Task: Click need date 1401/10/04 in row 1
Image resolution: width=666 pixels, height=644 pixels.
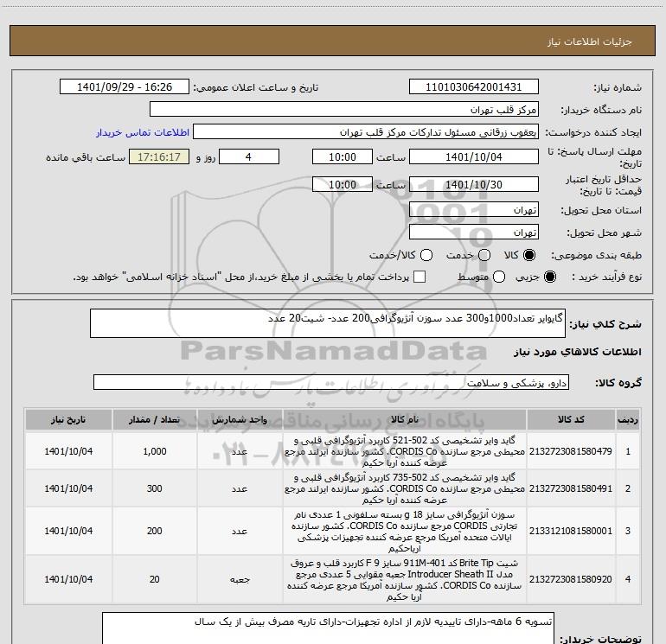Action: pyautogui.click(x=68, y=451)
